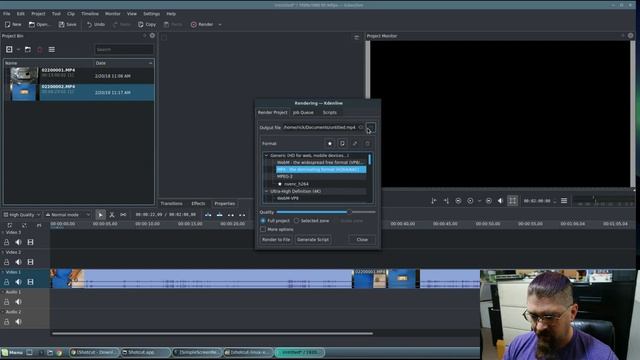Click the New project toolbar button
Image resolution: width=640 pixels, height=360 pixels.
(13, 24)
